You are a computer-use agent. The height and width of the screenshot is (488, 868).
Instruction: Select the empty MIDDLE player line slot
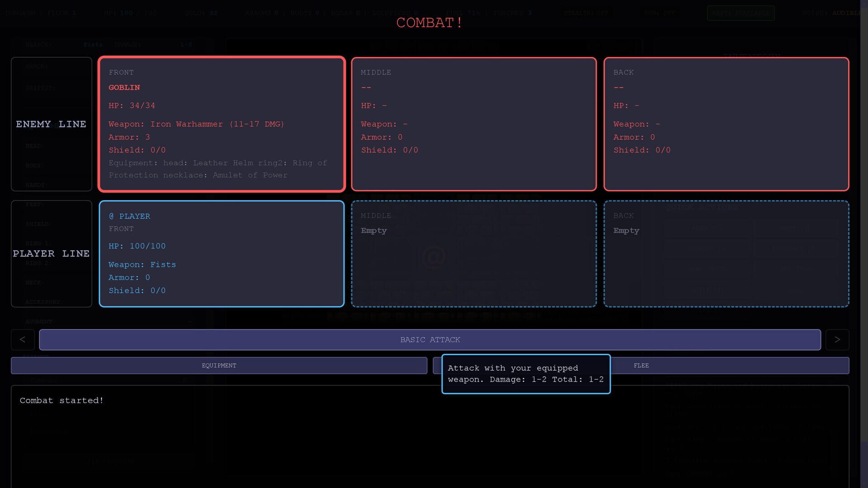click(x=474, y=253)
